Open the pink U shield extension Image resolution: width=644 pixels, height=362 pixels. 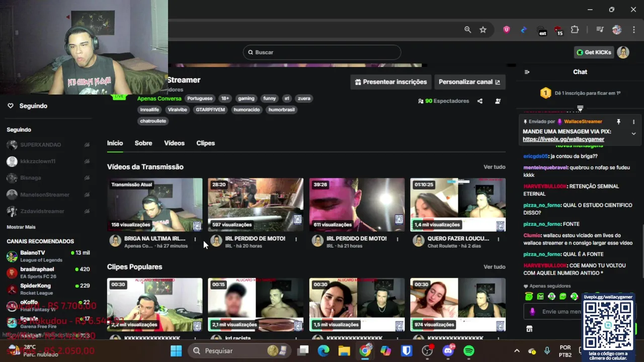tap(507, 30)
